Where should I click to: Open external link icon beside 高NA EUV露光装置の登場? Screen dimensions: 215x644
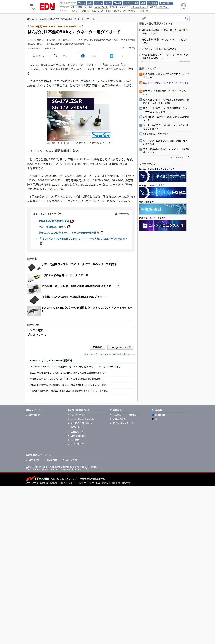pyautogui.click(x=72, y=221)
